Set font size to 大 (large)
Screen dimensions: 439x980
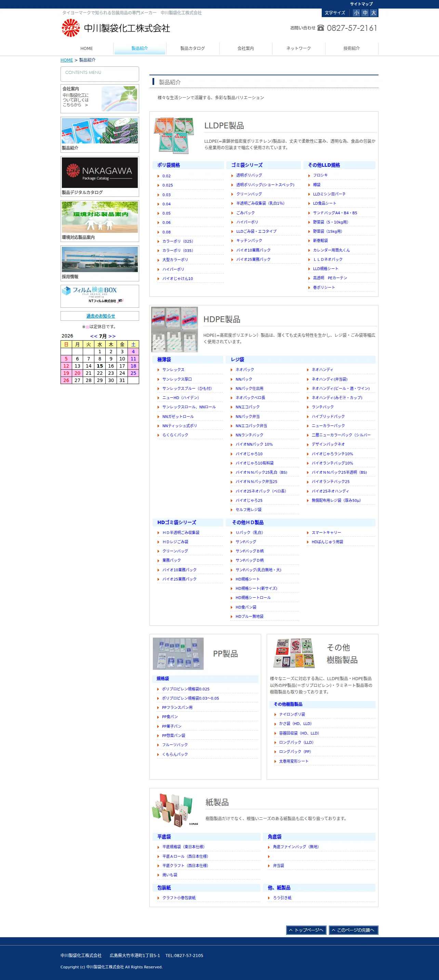point(374,13)
